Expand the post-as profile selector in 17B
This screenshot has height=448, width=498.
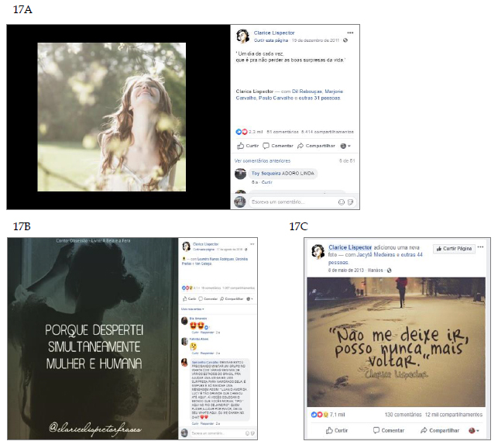249,299
